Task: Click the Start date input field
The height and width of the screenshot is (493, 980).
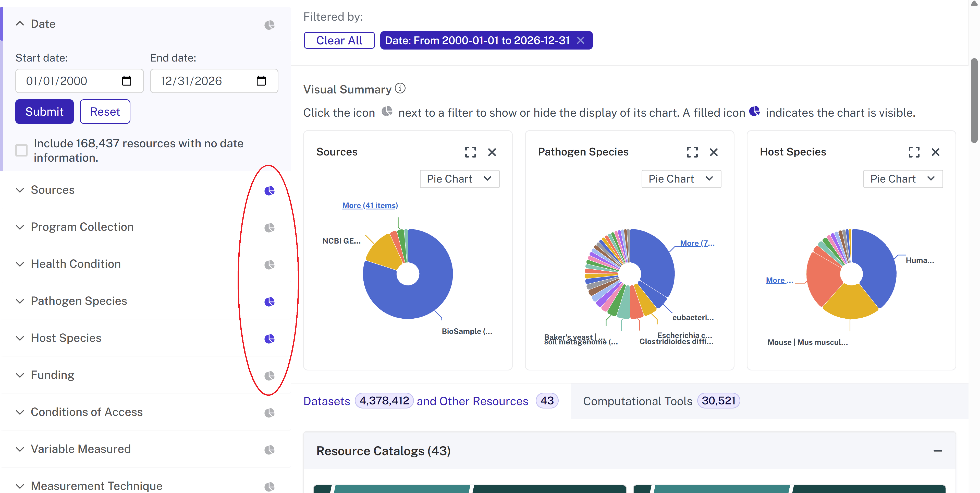Action: (x=80, y=81)
